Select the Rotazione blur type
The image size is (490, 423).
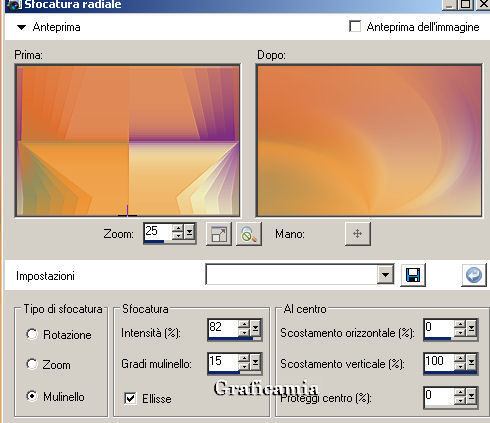point(32,334)
